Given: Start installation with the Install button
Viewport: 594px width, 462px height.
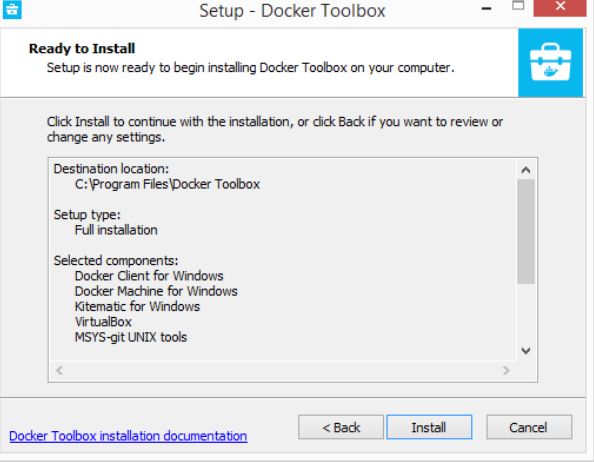Looking at the screenshot, I should [x=429, y=427].
